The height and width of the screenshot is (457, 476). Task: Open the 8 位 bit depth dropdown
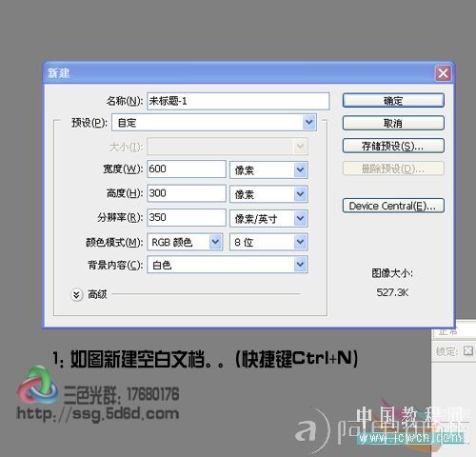tap(268, 242)
